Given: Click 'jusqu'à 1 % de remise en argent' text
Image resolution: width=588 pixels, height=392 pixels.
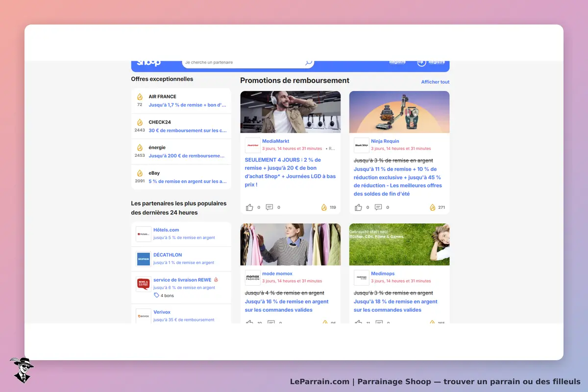Looking at the screenshot, I should 184,263.
